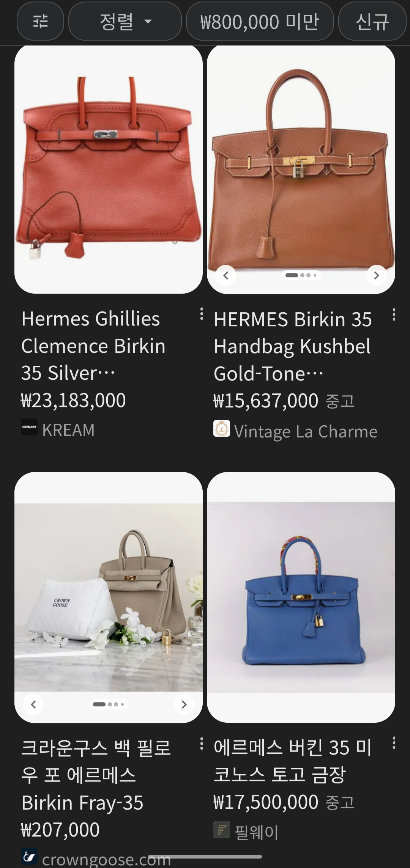This screenshot has width=410, height=868.
Task: Open the filter options icon
Action: 40,21
